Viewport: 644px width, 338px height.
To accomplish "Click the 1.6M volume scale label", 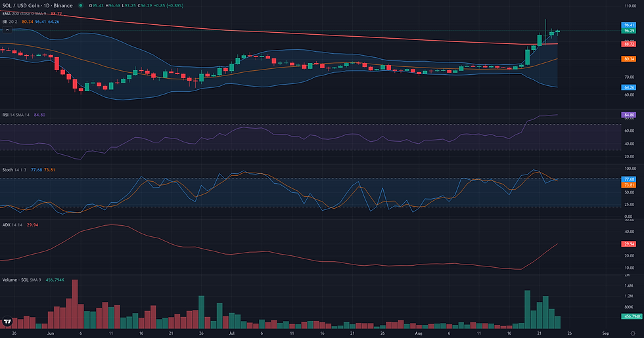I will coord(628,286).
